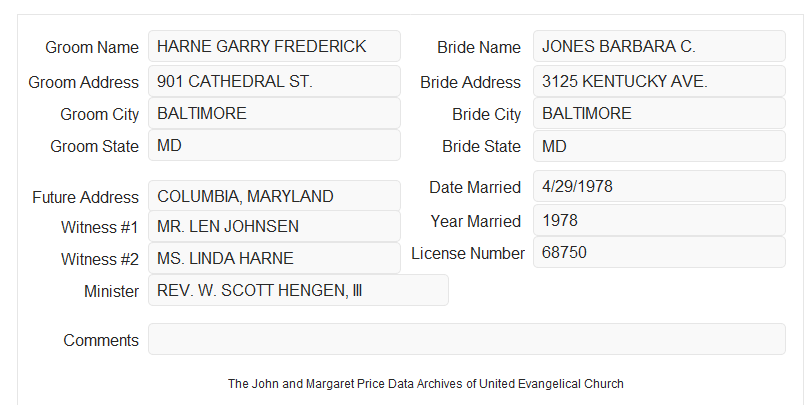Viewport: 805px width, 405px height.
Task: Select the Groom City field showing BALTIMORE
Action: click(274, 113)
